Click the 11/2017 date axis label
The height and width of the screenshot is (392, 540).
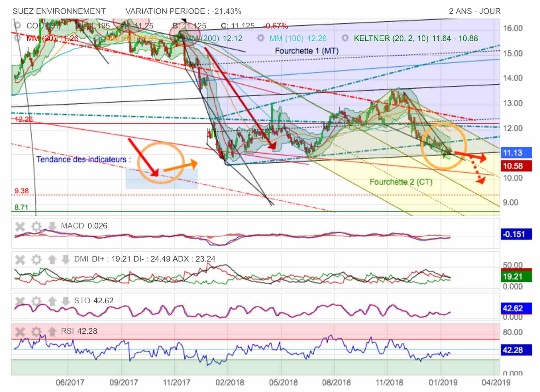pyautogui.click(x=176, y=382)
